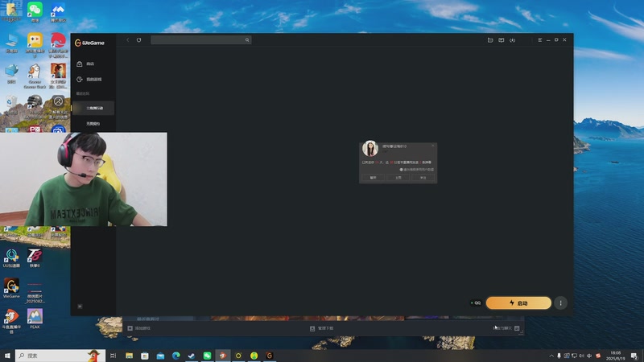
Task: Select Goose Goose Duck desktop shortcut
Action: click(35, 76)
